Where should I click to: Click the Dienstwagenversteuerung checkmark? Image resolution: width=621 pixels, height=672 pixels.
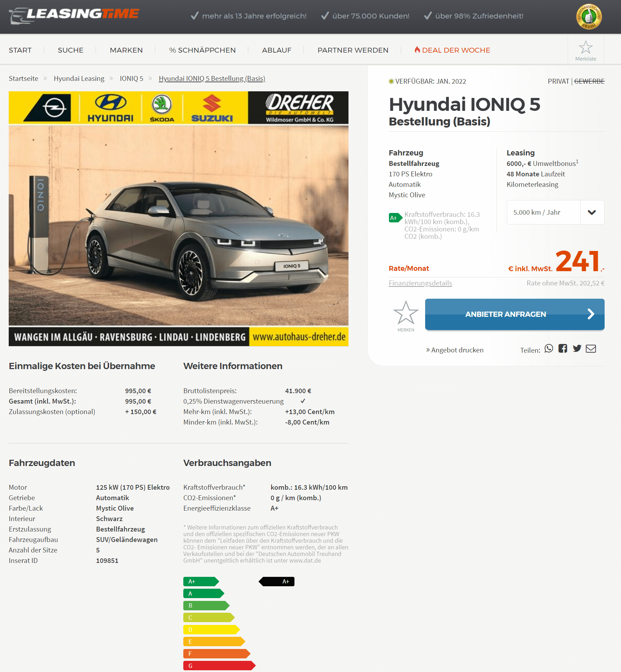tap(303, 401)
